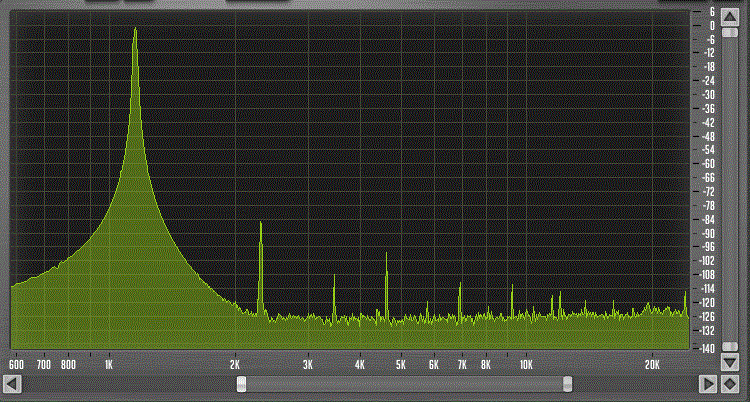The height and width of the screenshot is (402, 750).
Task: Grab the bottom handle of the vertical range slider
Action: point(730,346)
